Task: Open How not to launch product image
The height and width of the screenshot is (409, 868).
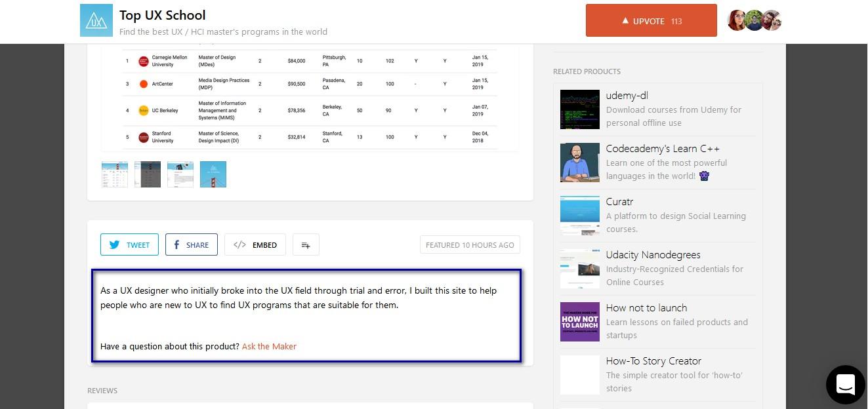Action: click(x=580, y=322)
